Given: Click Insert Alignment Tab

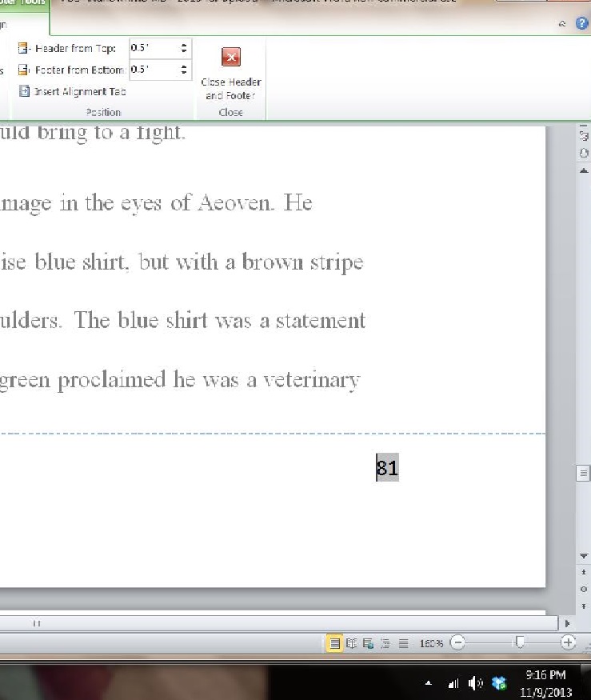Looking at the screenshot, I should point(72,91).
